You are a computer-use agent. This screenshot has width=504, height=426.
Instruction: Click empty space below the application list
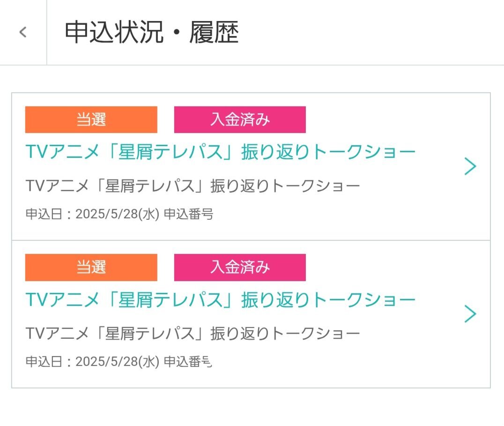[252, 407]
